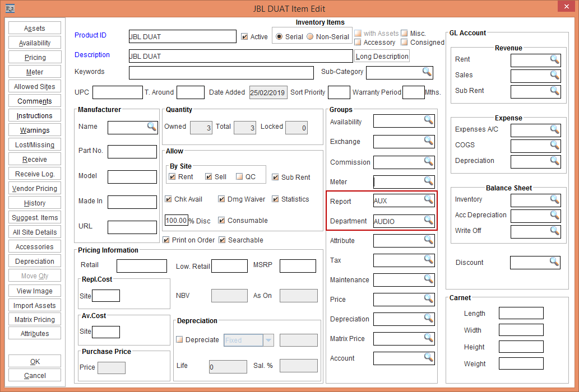Enable the QC checkbox
The width and height of the screenshot is (579, 392).
tap(240, 176)
